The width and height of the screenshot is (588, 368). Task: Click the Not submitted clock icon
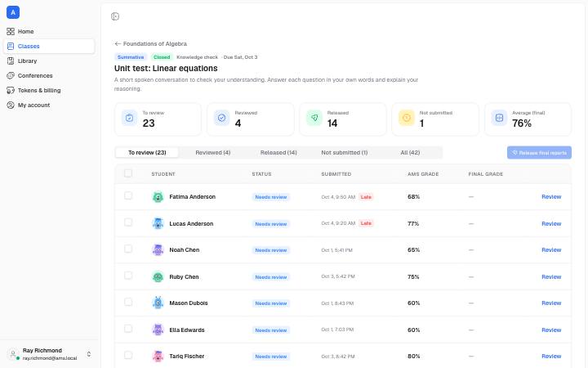click(407, 118)
